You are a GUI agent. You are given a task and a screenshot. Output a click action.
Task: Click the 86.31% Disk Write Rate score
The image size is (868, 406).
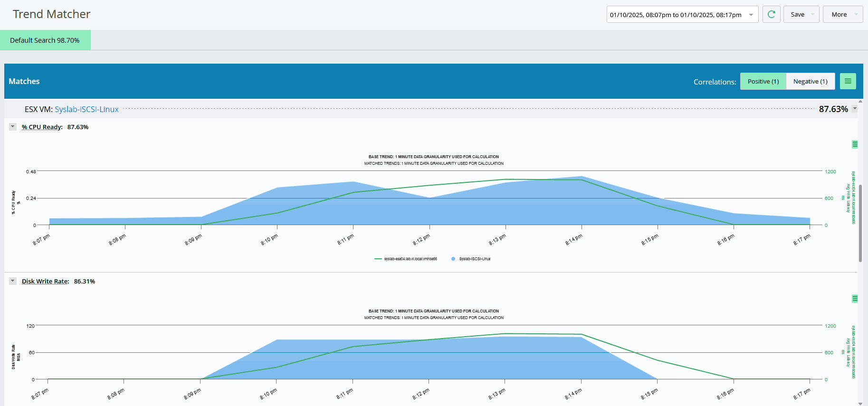(x=85, y=281)
